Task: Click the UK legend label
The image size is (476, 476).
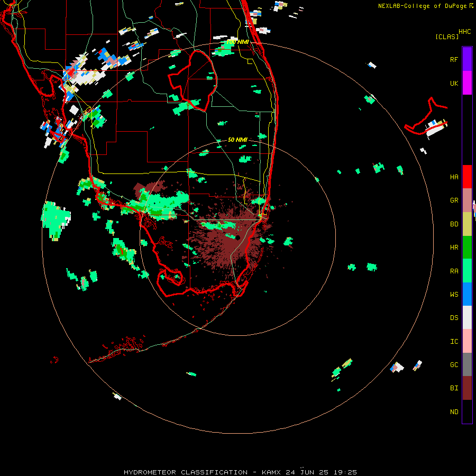Action: click(x=454, y=83)
